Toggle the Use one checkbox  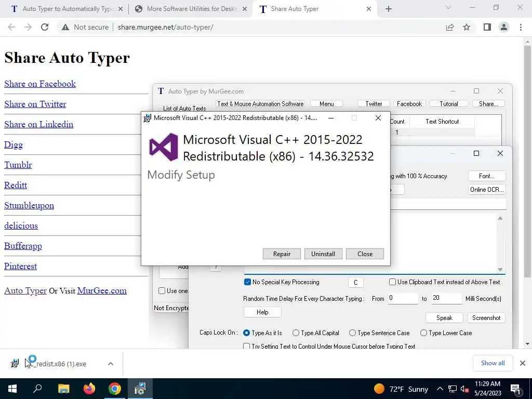click(x=162, y=291)
